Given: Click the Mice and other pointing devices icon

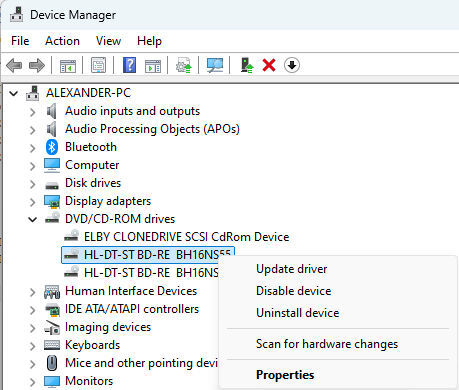Looking at the screenshot, I should pyautogui.click(x=52, y=363).
